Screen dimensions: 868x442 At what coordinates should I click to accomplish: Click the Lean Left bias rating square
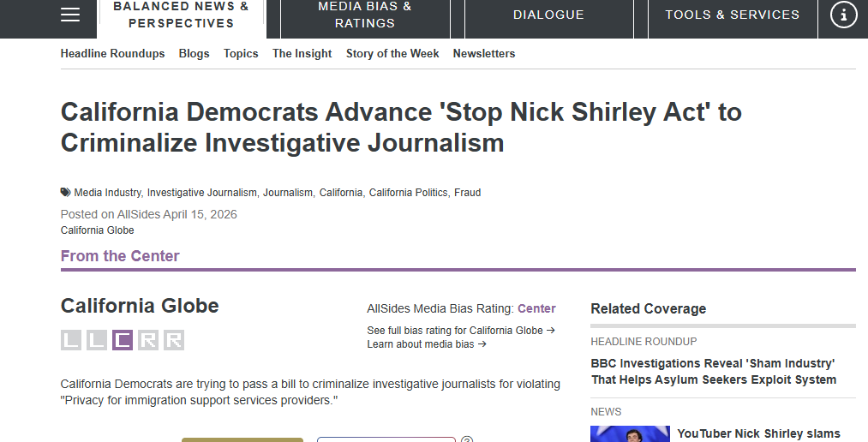pyautogui.click(x=96, y=340)
